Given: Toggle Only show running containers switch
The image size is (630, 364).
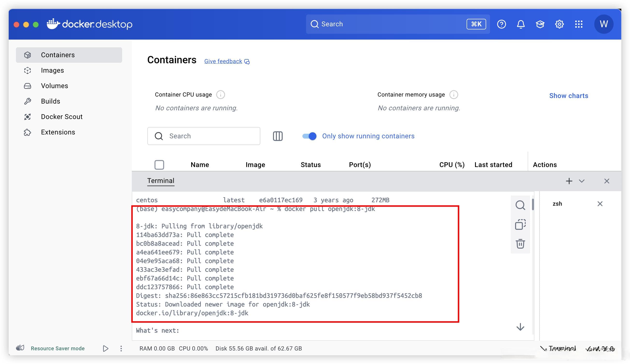Looking at the screenshot, I should [x=309, y=136].
